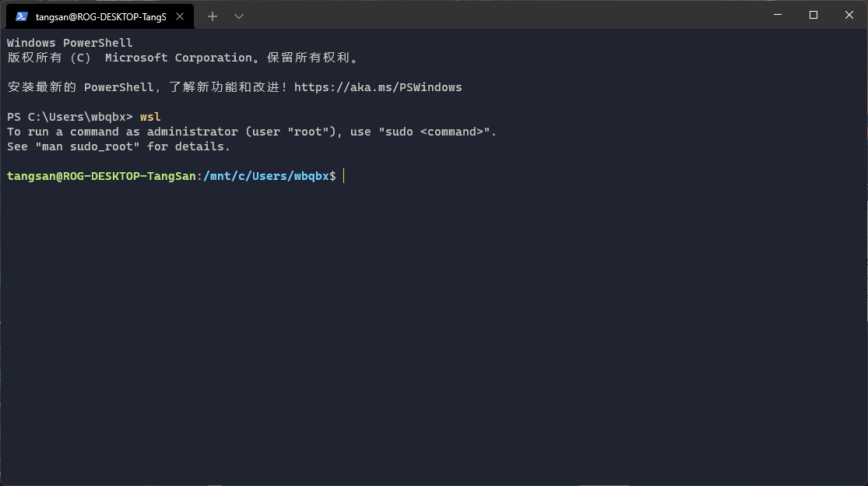Click the 'Microsoft Corporation' copyright line

click(x=183, y=58)
